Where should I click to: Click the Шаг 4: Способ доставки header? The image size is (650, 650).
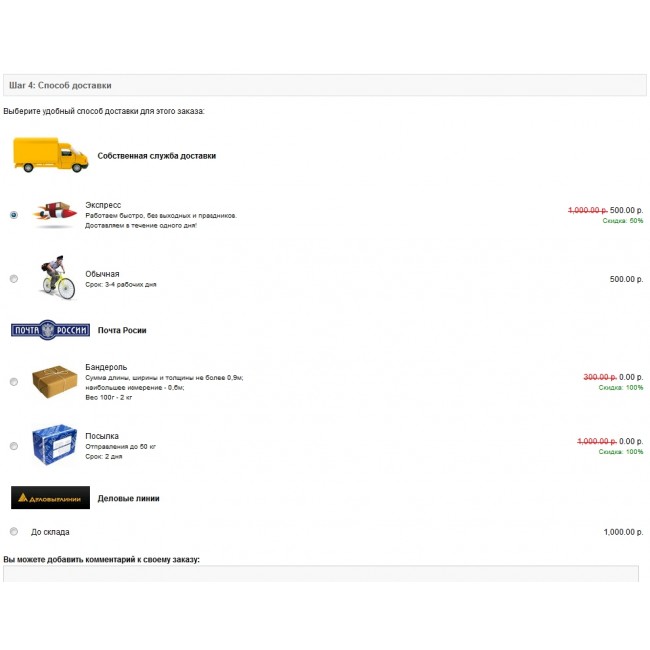[60, 86]
